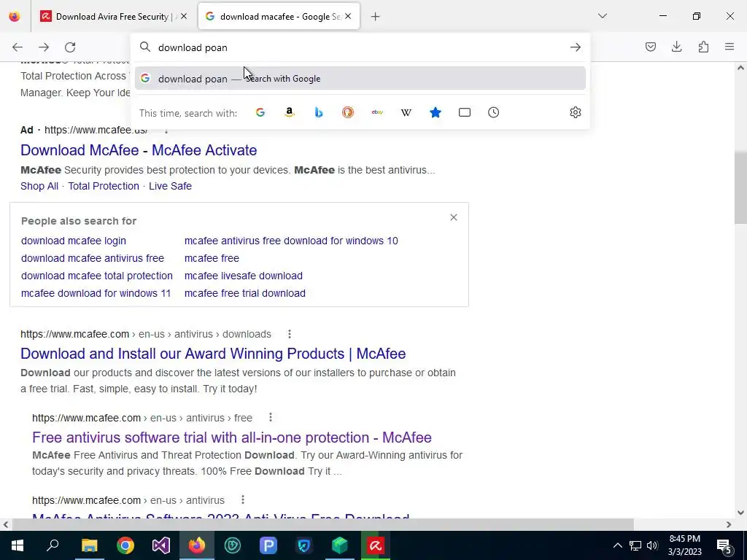Open Avira app from taskbar
The image size is (747, 560).
pos(376,545)
